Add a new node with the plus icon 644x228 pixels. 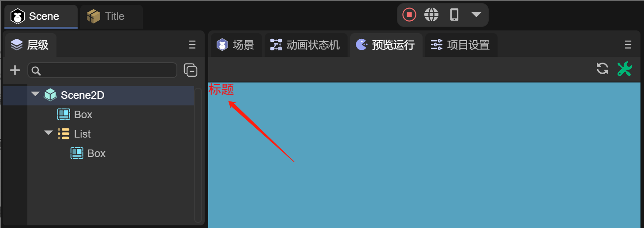[x=15, y=70]
